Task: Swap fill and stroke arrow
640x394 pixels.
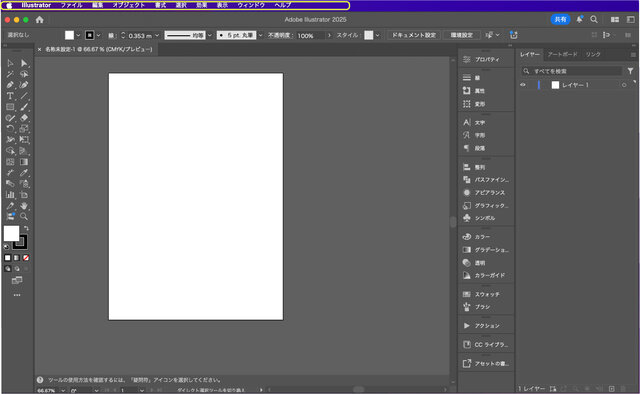Action: (27, 228)
